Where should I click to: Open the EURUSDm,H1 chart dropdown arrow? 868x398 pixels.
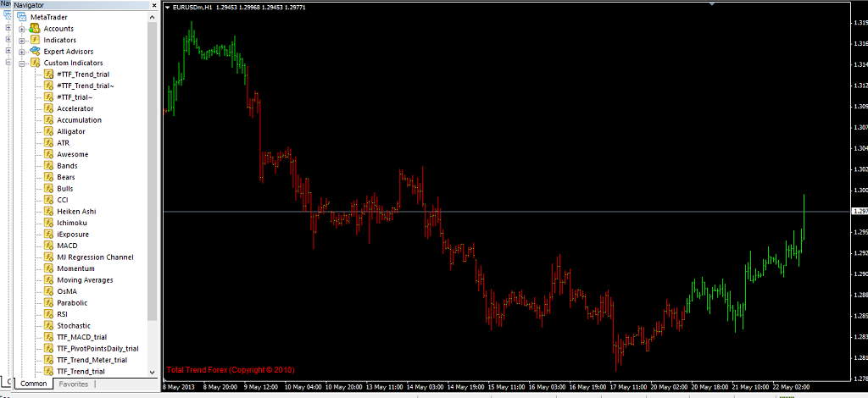(168, 8)
